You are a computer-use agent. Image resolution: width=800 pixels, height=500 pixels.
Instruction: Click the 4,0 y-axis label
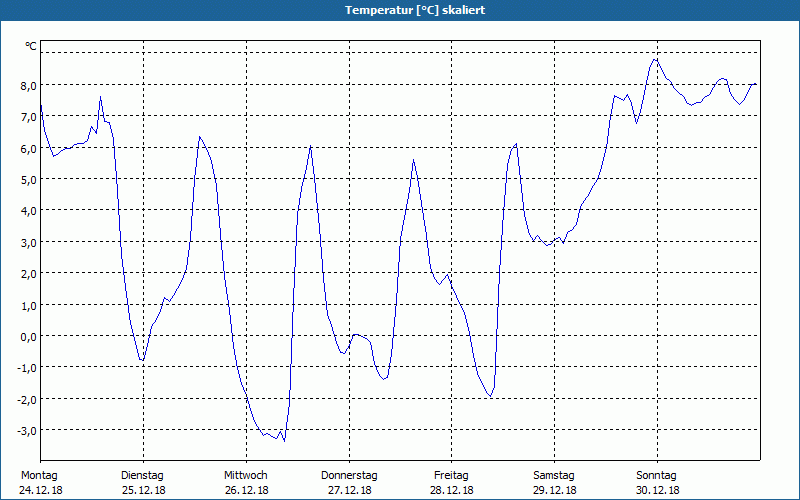(28, 211)
